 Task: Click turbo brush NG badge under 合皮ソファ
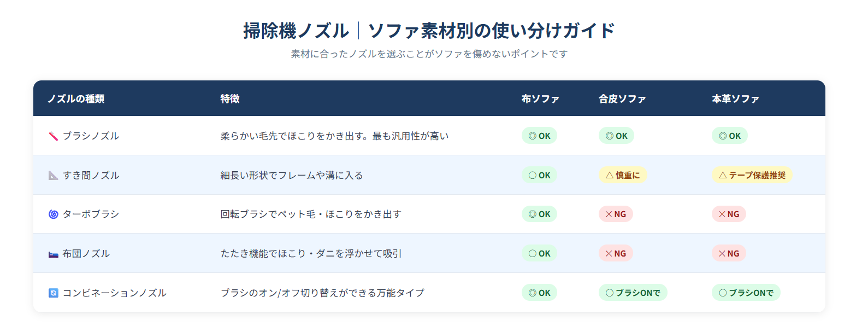click(616, 214)
